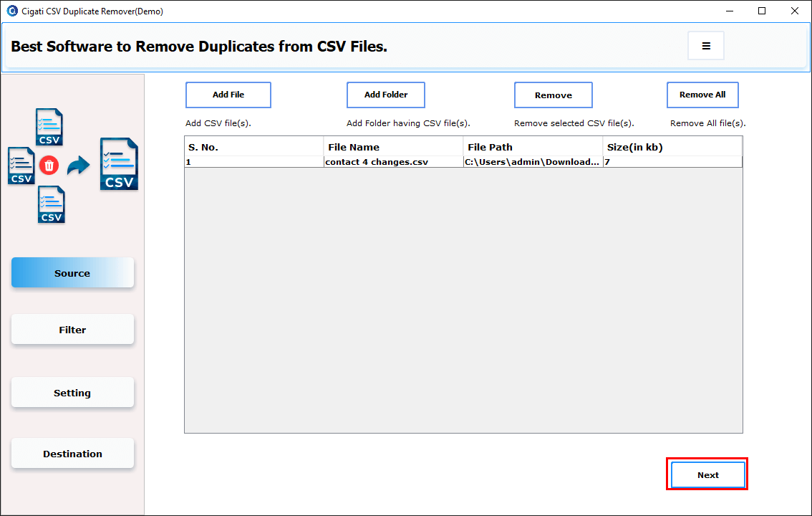Click the size cell showing 7
Viewport: 812px width, 516px height.
point(672,162)
